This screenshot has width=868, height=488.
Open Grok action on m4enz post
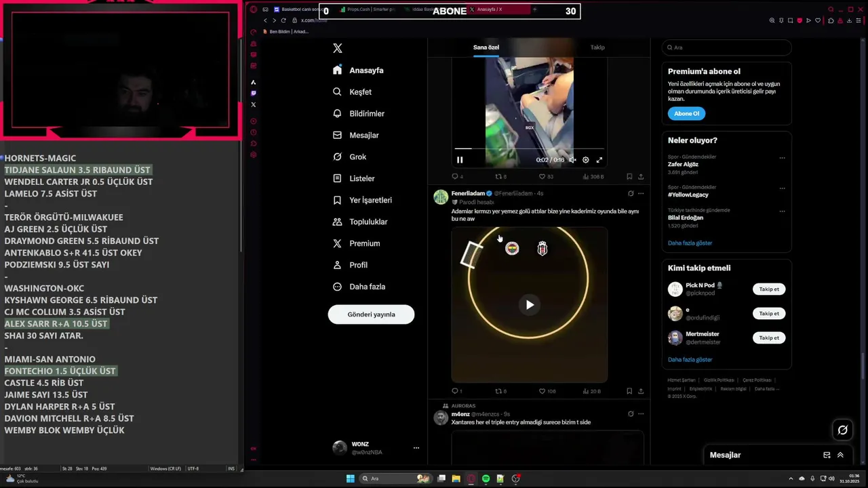point(631,414)
